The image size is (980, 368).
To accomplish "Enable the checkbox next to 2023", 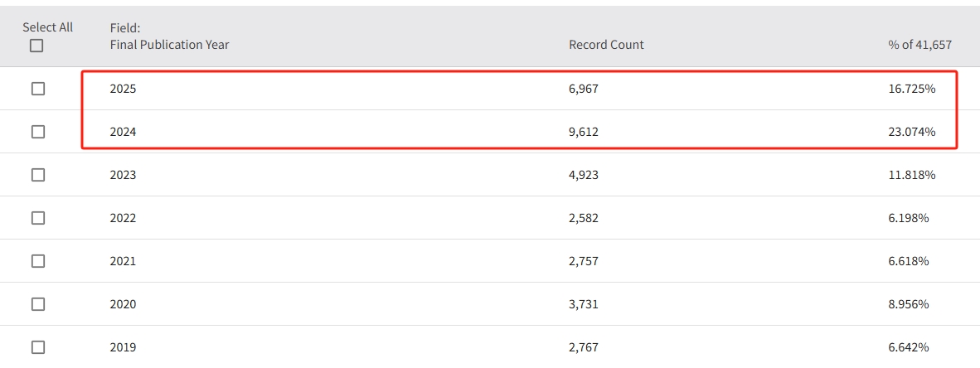I will point(38,175).
